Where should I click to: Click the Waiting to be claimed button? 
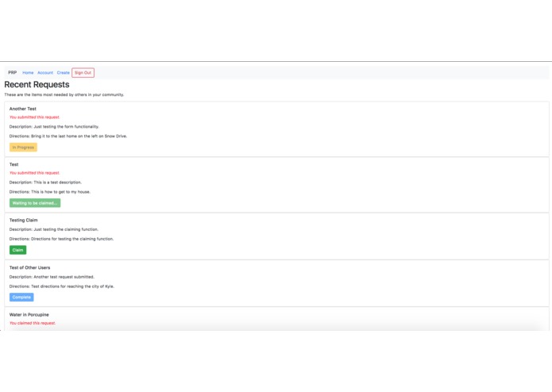click(35, 203)
